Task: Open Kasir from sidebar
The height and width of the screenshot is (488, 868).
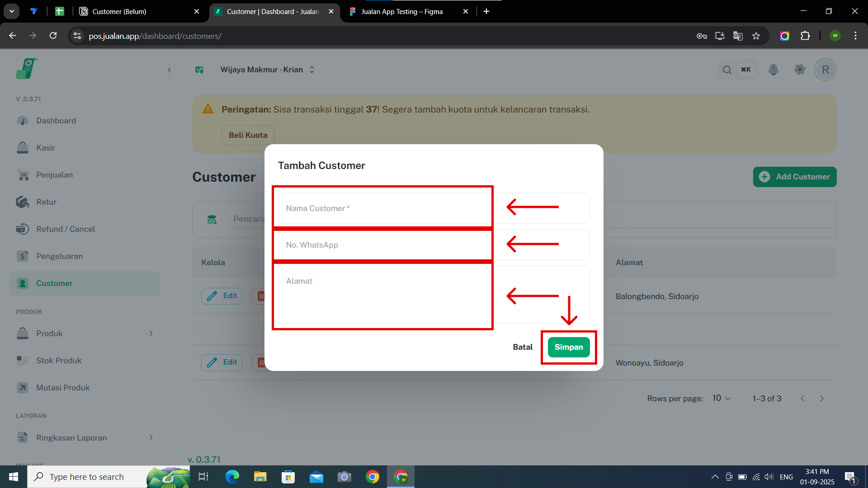Action: pyautogui.click(x=45, y=148)
